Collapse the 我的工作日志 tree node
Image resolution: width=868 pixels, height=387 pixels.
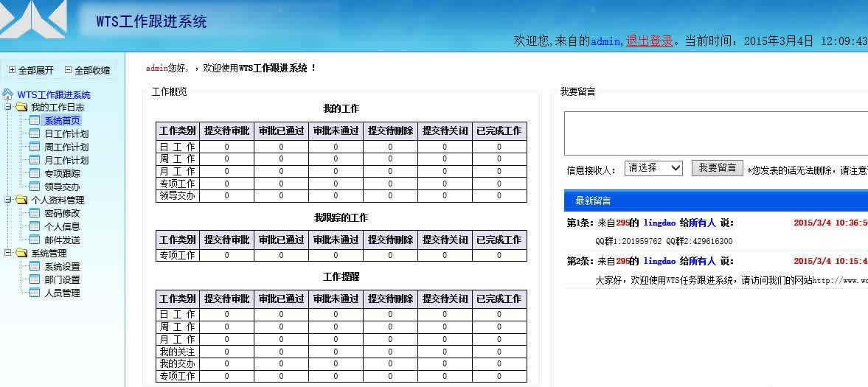tap(8, 107)
